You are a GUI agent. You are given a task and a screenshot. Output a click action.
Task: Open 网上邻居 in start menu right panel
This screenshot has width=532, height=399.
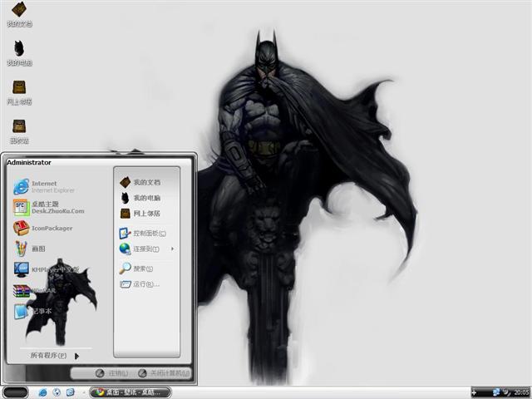(x=140, y=214)
